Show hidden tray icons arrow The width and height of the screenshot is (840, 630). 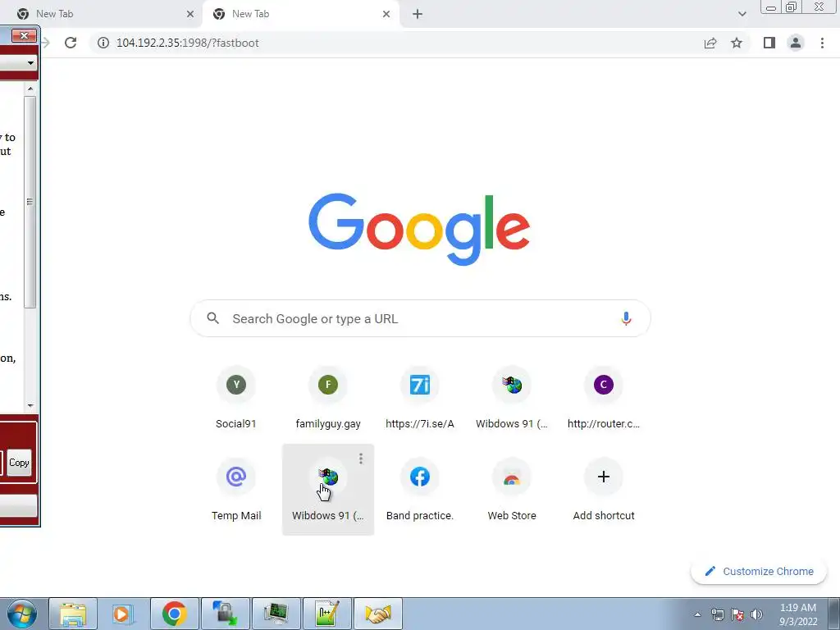697,614
